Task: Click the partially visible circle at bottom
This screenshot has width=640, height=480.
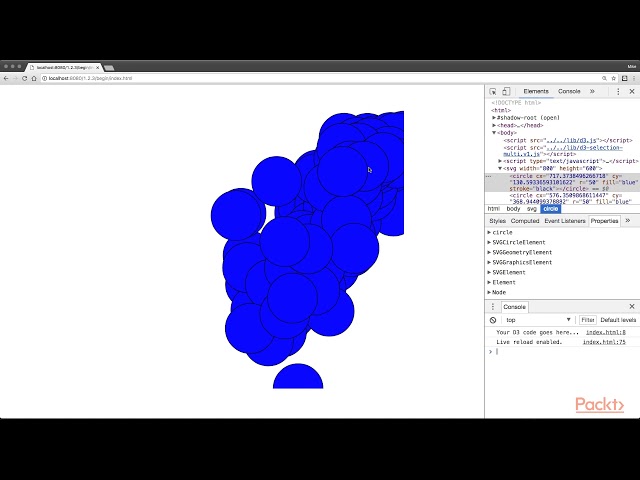Action: pos(298,376)
